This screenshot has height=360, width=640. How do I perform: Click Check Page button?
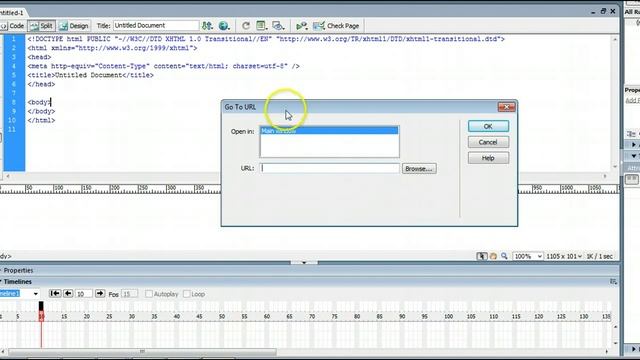click(336, 26)
